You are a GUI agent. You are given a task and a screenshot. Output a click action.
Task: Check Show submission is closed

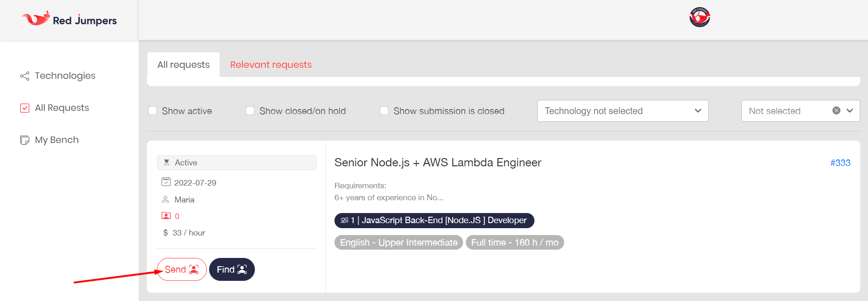coord(384,111)
